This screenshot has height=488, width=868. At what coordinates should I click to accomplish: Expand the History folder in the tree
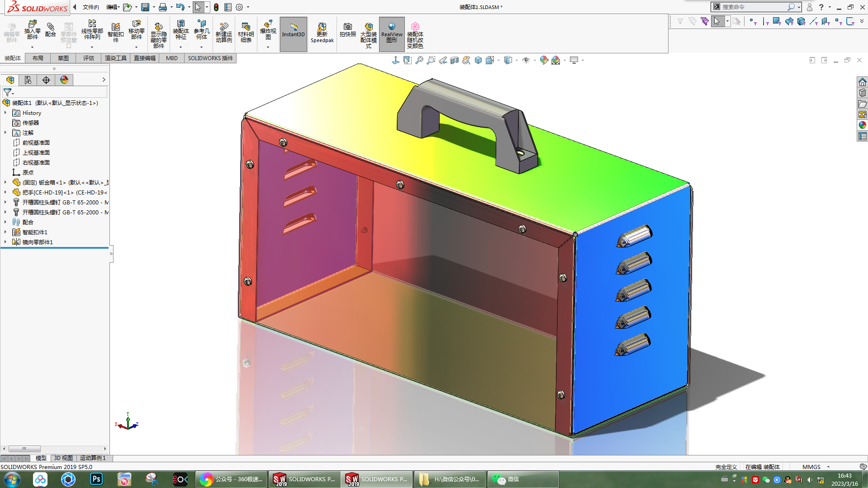pos(5,113)
